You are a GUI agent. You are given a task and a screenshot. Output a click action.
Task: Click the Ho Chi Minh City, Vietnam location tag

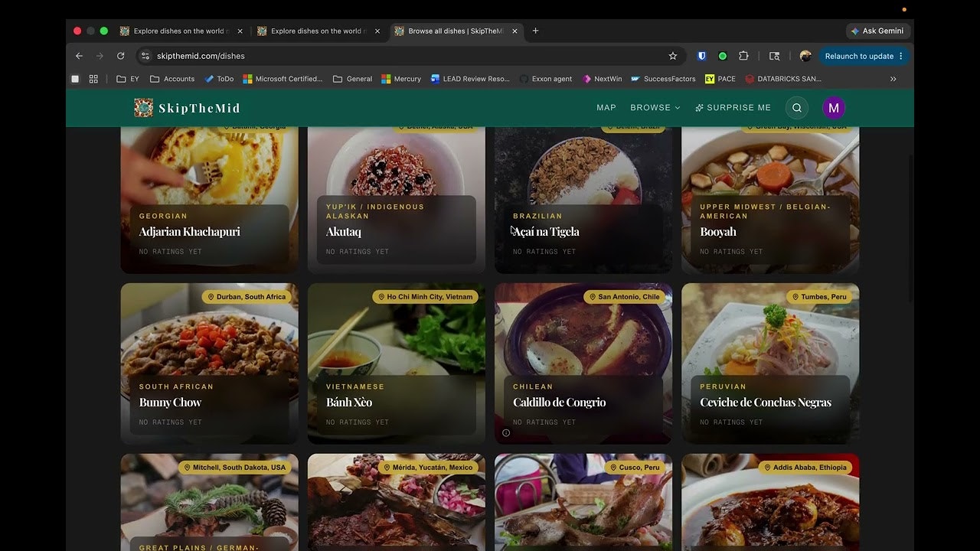(x=425, y=297)
